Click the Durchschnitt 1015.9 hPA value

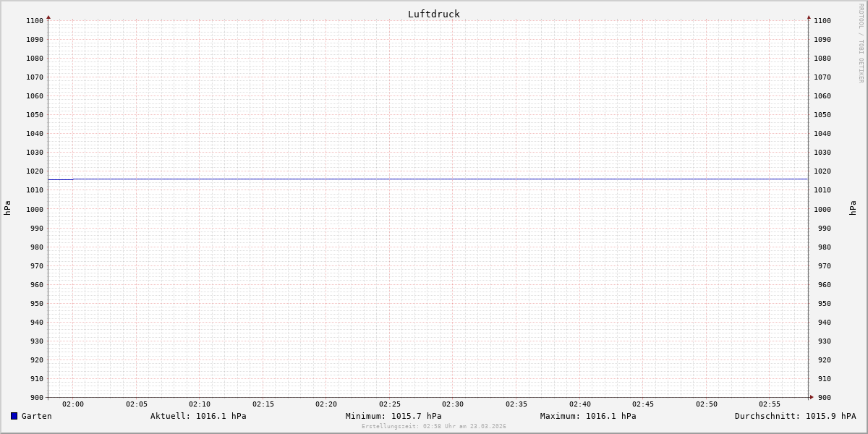pos(795,416)
